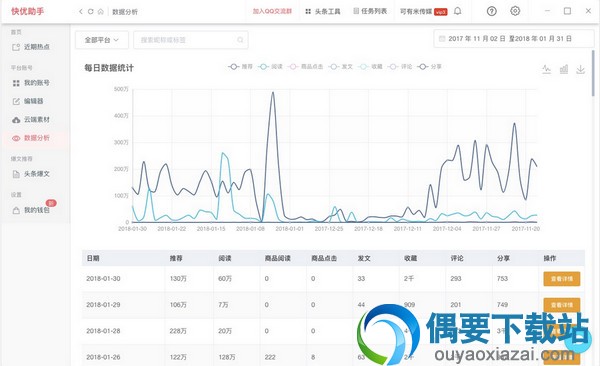Open the notification bell
The width and height of the screenshot is (600, 366).
pos(458,11)
